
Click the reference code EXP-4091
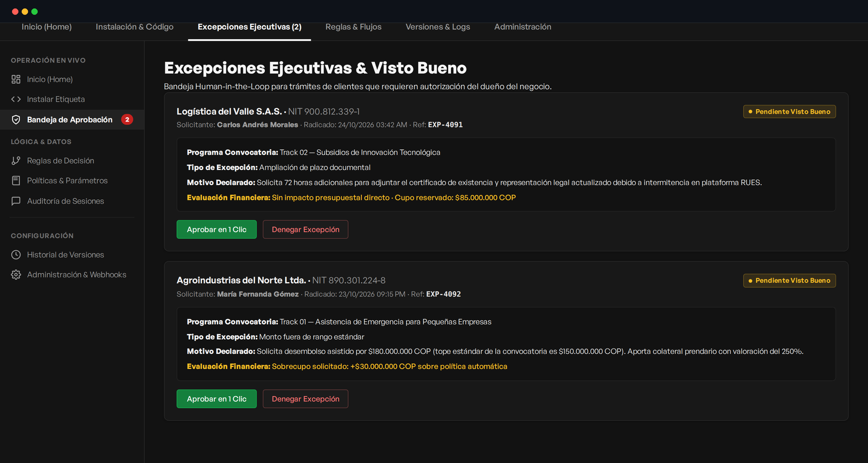pos(445,125)
